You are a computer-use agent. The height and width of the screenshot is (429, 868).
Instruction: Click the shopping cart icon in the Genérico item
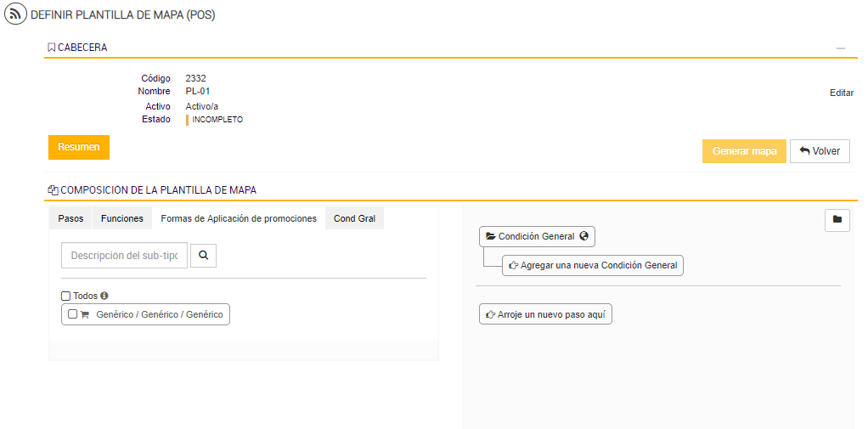85,314
